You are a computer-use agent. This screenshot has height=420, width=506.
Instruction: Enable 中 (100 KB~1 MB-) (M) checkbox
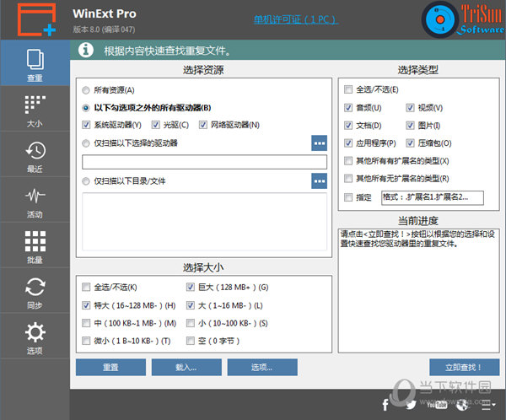tap(86, 323)
